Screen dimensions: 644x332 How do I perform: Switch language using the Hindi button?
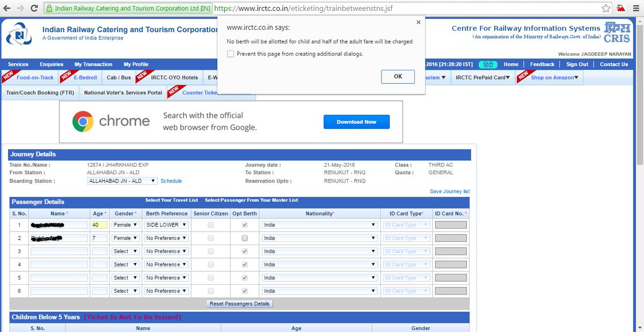(487, 64)
